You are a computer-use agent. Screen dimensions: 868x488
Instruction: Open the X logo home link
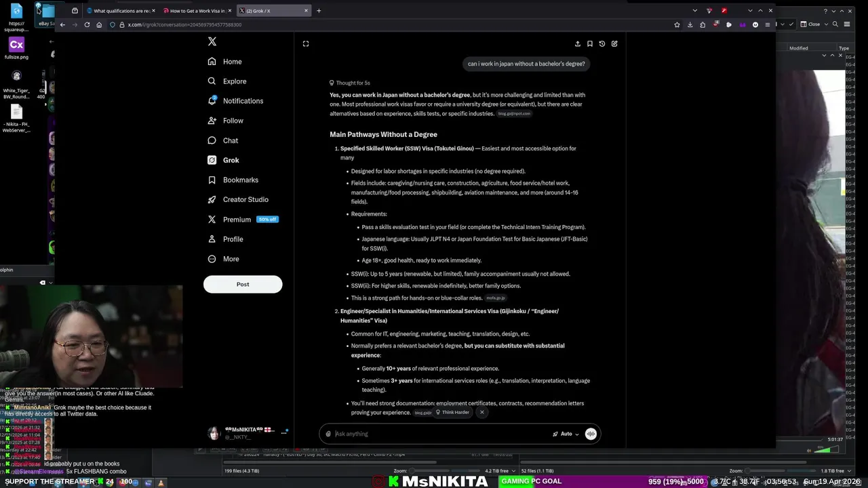(212, 41)
